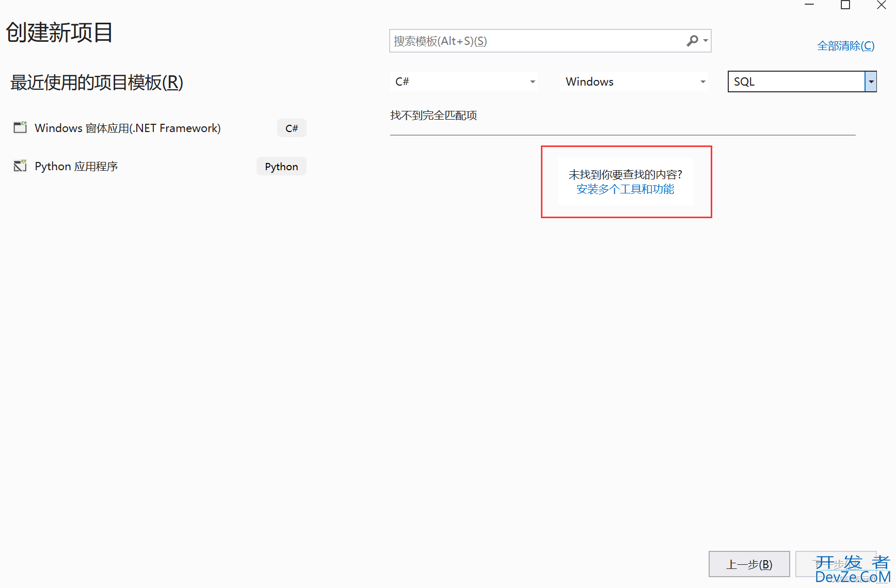Open the C# language filter dropdown
The image size is (896, 588).
(x=464, y=81)
